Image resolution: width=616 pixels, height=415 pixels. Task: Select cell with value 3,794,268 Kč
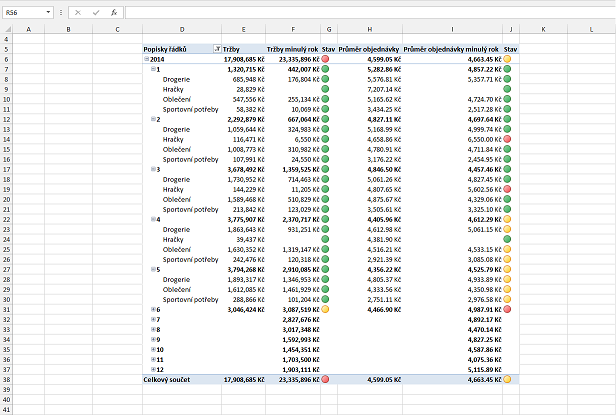click(244, 270)
